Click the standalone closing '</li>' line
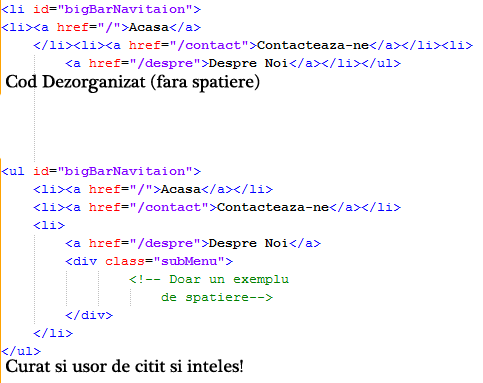 tap(53, 333)
